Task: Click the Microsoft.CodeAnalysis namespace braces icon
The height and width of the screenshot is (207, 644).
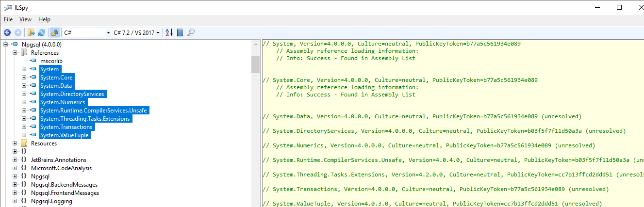Action: coord(23,168)
